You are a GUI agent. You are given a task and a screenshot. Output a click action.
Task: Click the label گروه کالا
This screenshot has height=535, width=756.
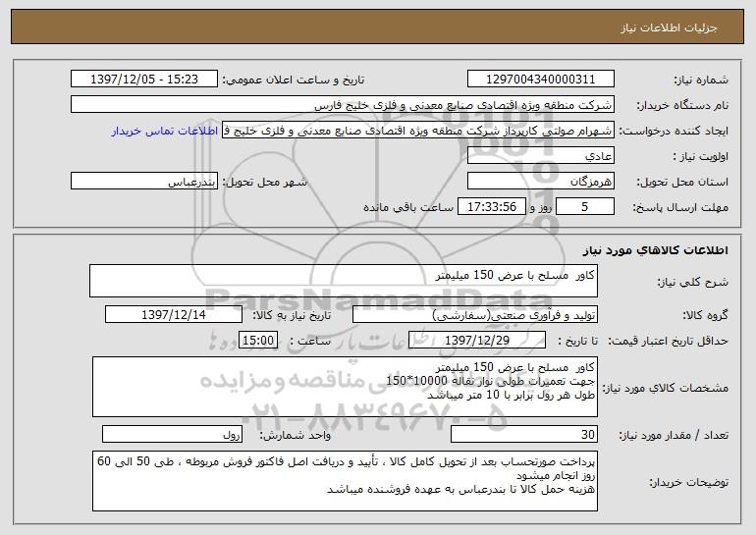(705, 316)
